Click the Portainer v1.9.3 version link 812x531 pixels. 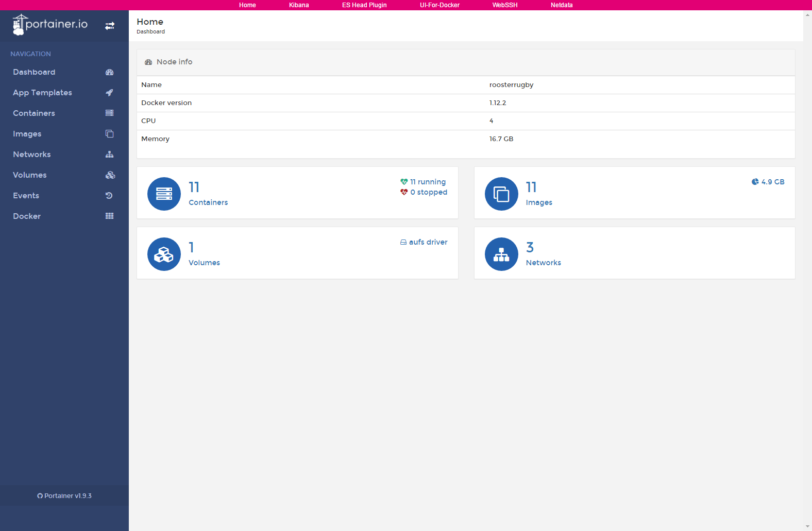(x=68, y=496)
